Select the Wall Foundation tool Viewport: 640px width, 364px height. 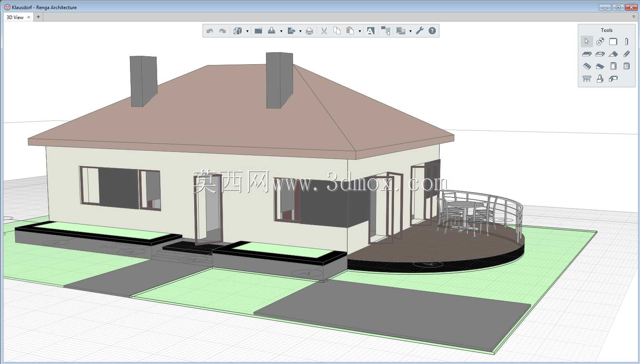[x=613, y=79]
